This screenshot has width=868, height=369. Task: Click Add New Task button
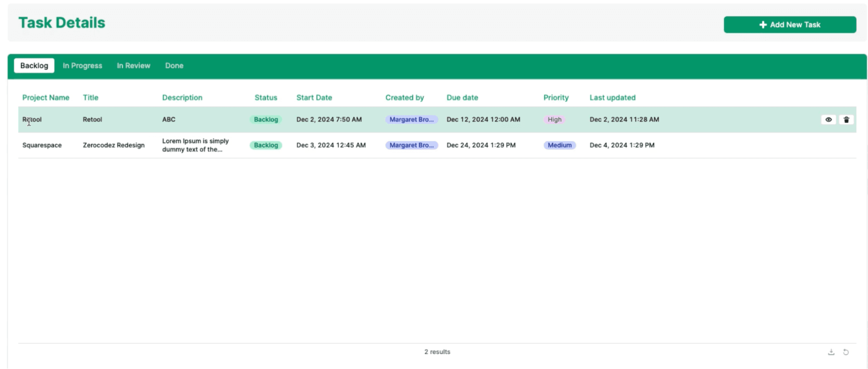click(789, 25)
